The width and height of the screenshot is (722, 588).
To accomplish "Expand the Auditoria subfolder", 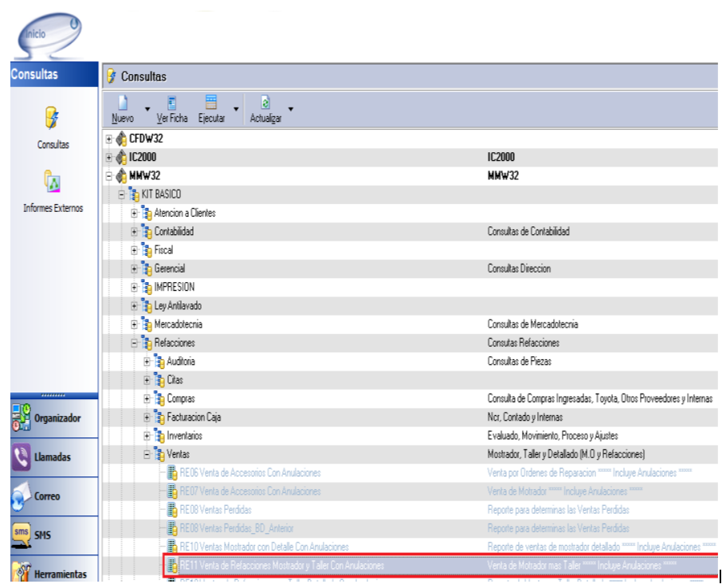I will pyautogui.click(x=147, y=362).
